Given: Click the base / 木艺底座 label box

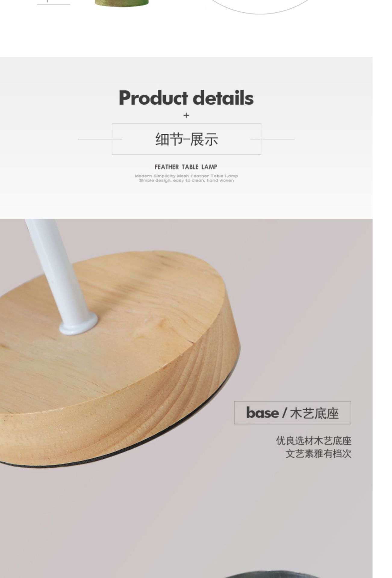Looking at the screenshot, I should (292, 412).
